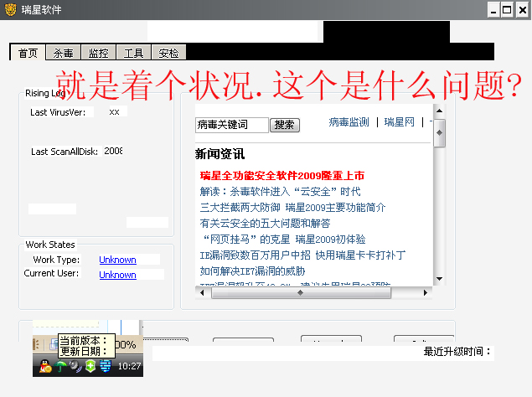Click the Last ScanAllDisk: label
This screenshot has height=397, width=532.
click(65, 152)
